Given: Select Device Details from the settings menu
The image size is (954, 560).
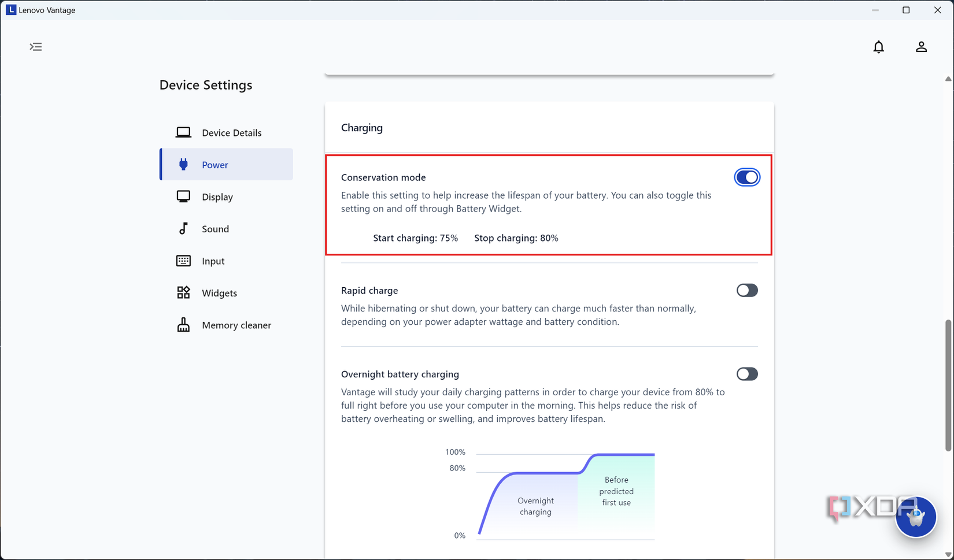Looking at the screenshot, I should (231, 132).
